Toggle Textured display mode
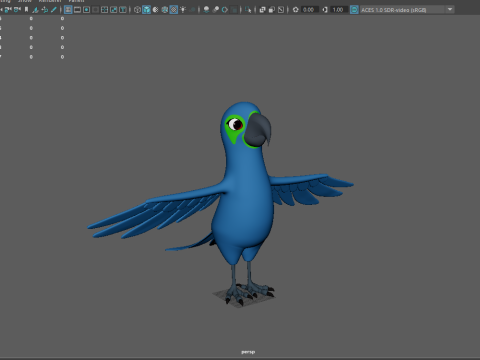 pyautogui.click(x=174, y=10)
